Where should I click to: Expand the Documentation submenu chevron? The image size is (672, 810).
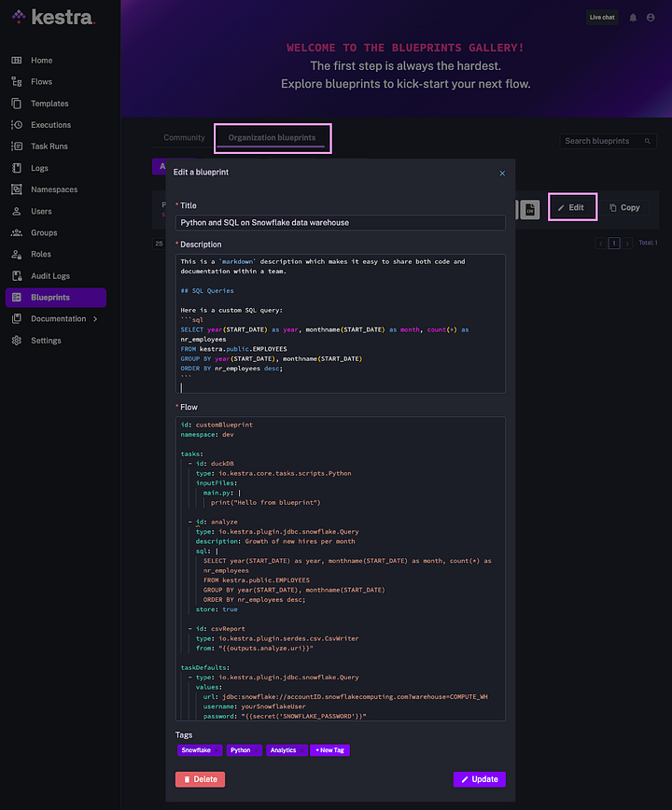point(95,319)
